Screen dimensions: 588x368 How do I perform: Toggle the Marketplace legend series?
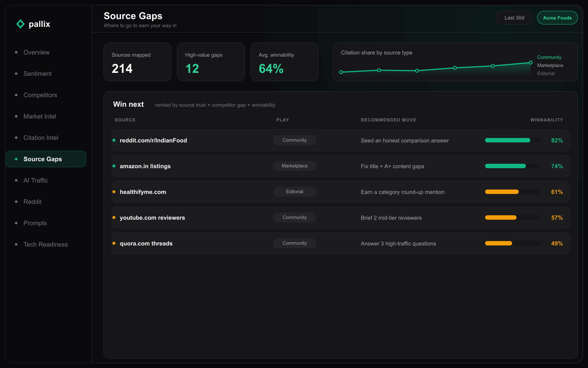click(550, 65)
